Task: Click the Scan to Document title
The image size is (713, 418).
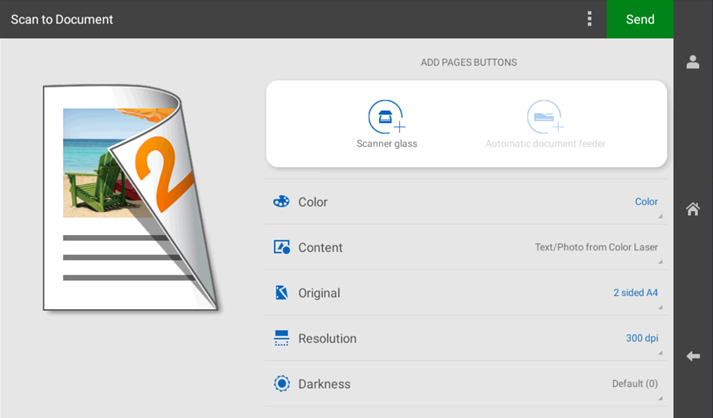Action: coord(62,19)
